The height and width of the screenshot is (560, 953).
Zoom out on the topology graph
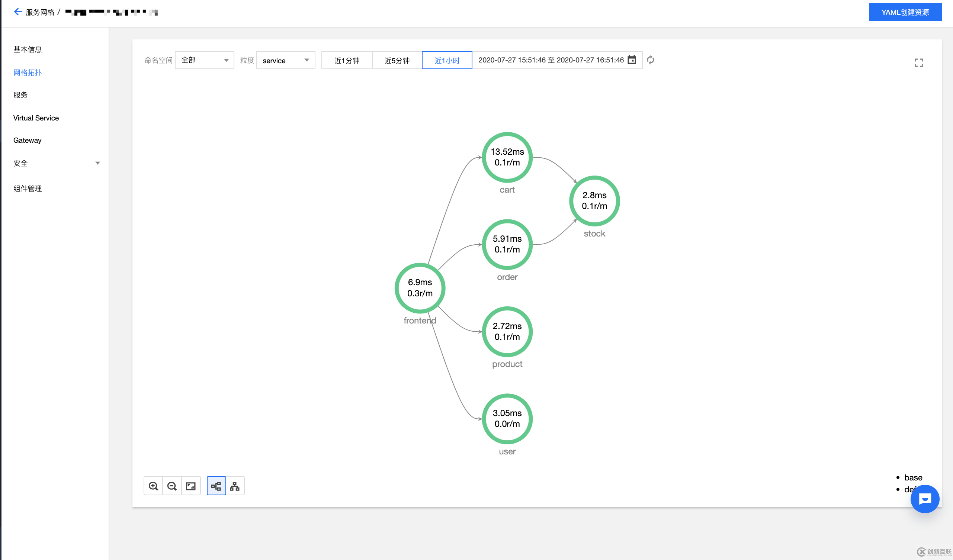tap(172, 486)
